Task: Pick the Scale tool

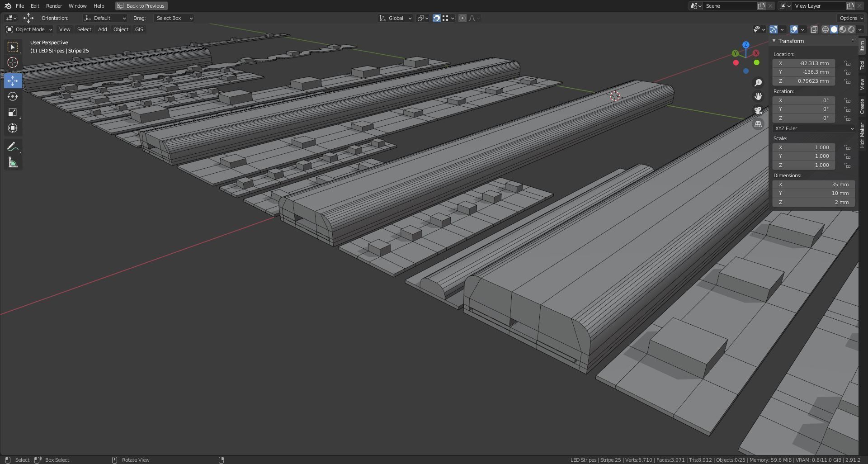Action: tap(13, 112)
